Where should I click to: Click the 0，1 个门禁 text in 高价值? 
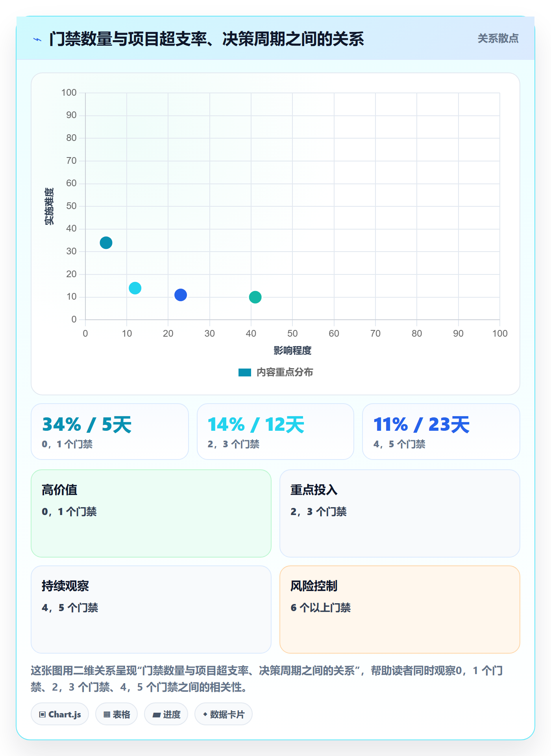coord(69,511)
